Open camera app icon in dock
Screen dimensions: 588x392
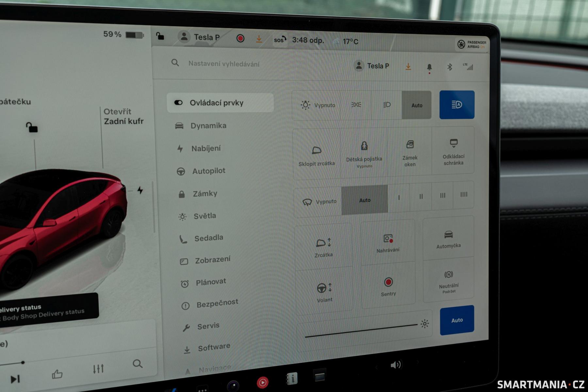(233, 386)
